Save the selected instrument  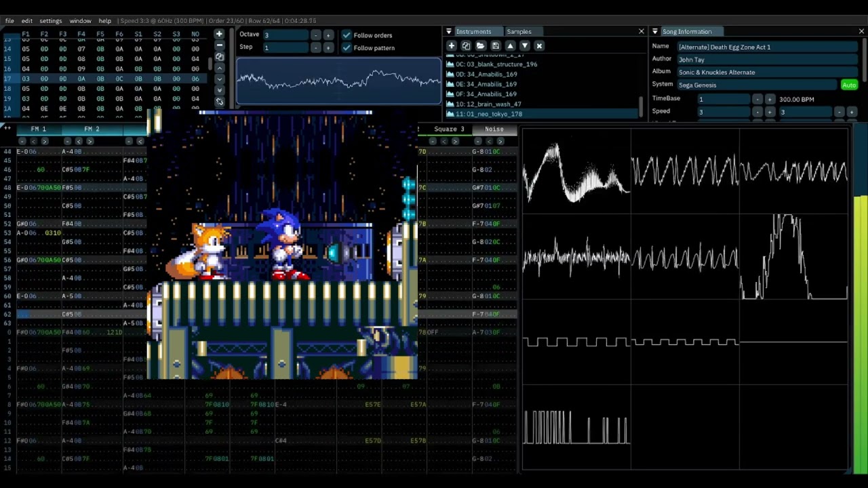(496, 46)
